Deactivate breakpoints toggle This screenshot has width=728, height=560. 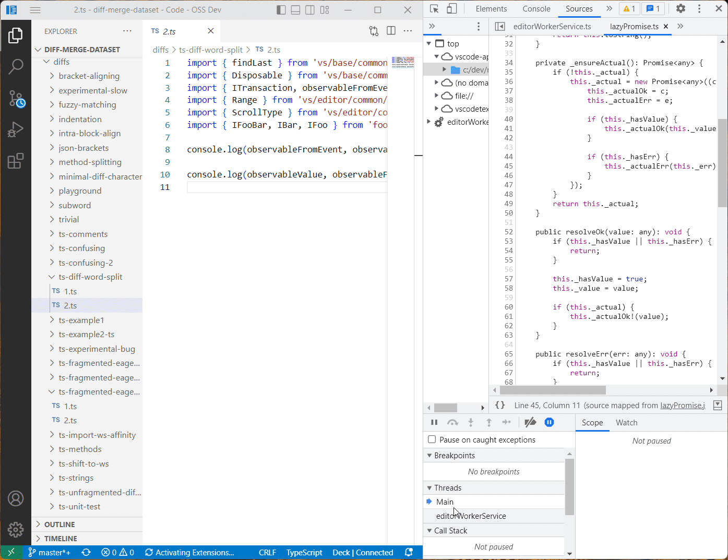coord(530,423)
